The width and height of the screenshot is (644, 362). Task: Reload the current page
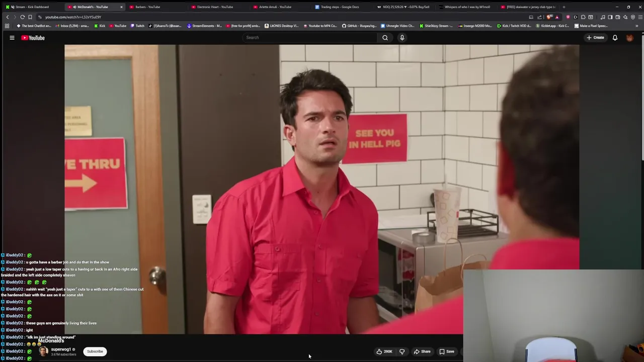click(x=22, y=17)
